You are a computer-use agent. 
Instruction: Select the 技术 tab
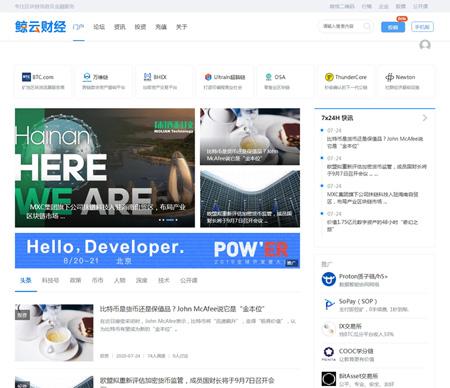coord(164,280)
